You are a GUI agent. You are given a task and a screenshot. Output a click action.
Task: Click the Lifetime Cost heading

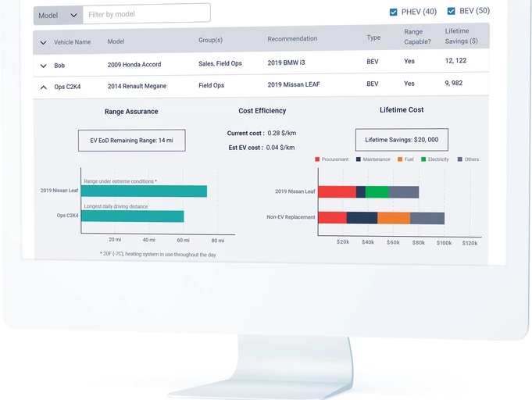[x=402, y=109]
